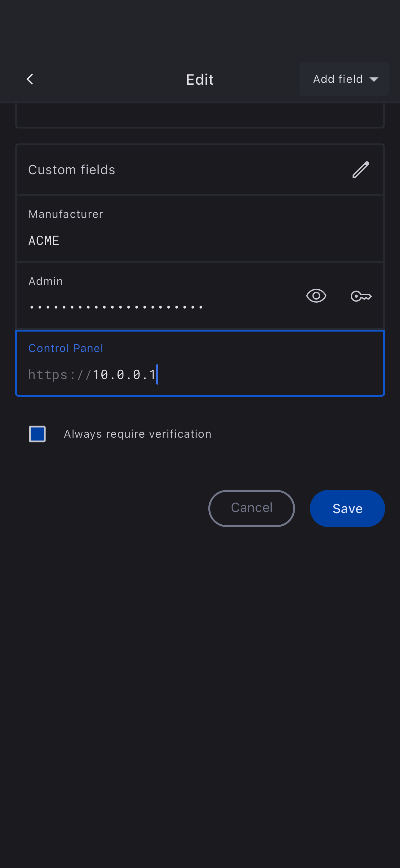
Task: Click the empty field box above Custom fields
Action: (200, 115)
